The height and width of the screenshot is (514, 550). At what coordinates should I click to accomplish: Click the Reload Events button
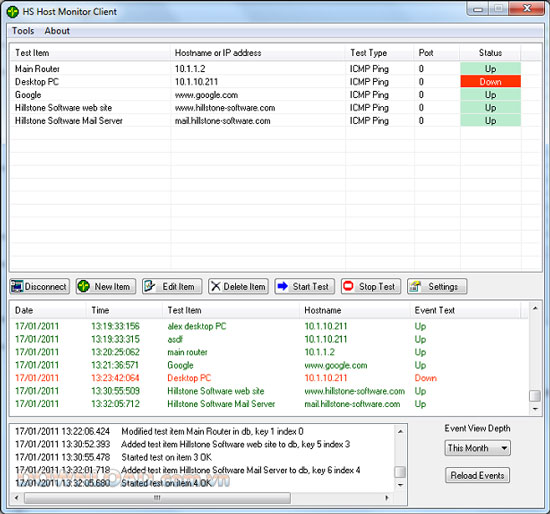[x=477, y=475]
